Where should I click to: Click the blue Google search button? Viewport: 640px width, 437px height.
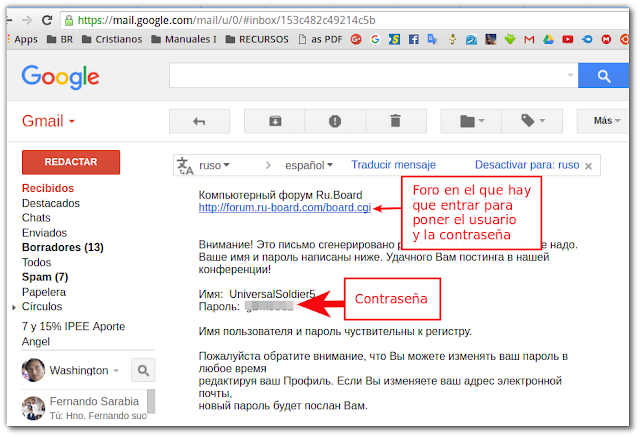603,75
